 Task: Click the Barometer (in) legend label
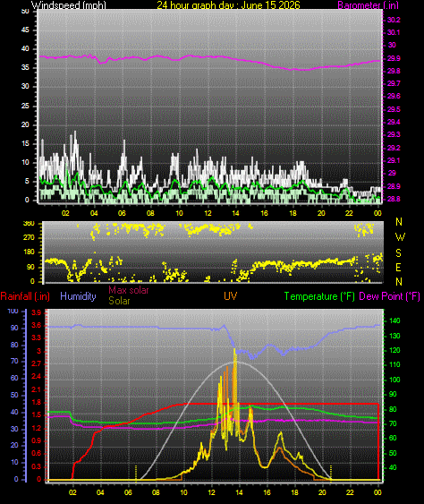(369, 5)
